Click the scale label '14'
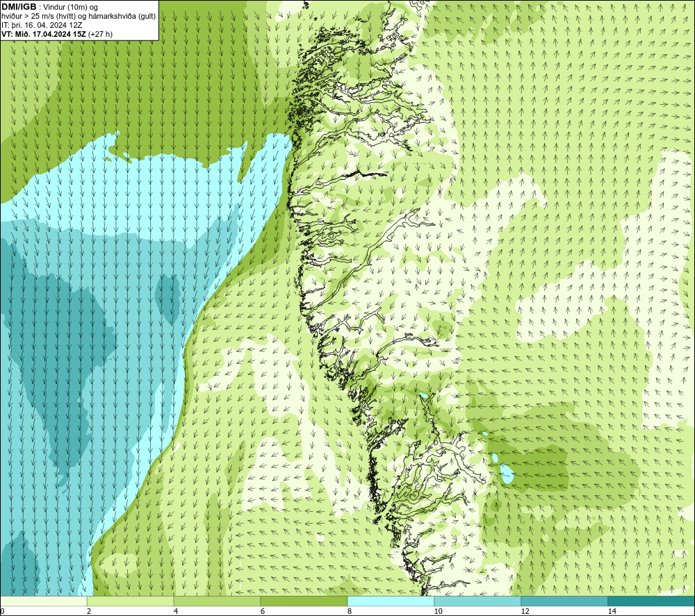This screenshot has height=616, width=695. tap(612, 612)
